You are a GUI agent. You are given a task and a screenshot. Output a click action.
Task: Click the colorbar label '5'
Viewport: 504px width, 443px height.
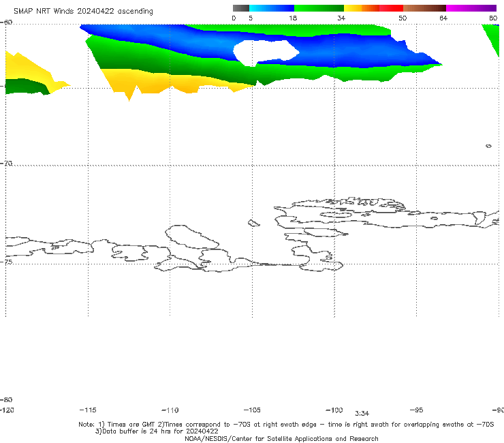pyautogui.click(x=251, y=18)
